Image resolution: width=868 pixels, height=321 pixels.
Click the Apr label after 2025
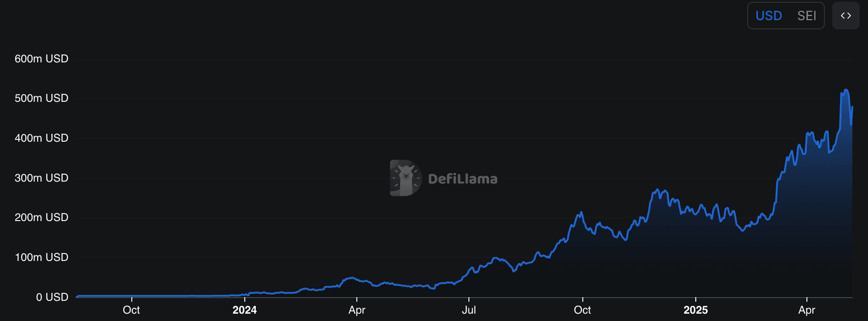pyautogui.click(x=807, y=310)
